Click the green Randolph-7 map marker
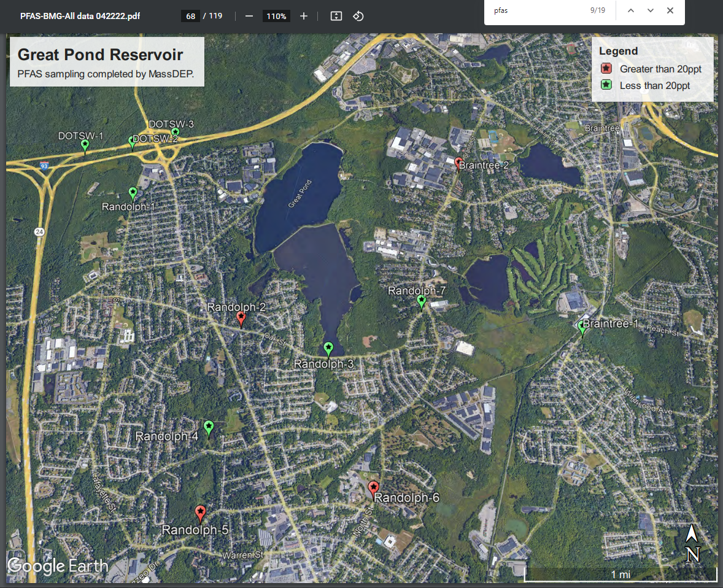This screenshot has width=723, height=588. pos(421,301)
